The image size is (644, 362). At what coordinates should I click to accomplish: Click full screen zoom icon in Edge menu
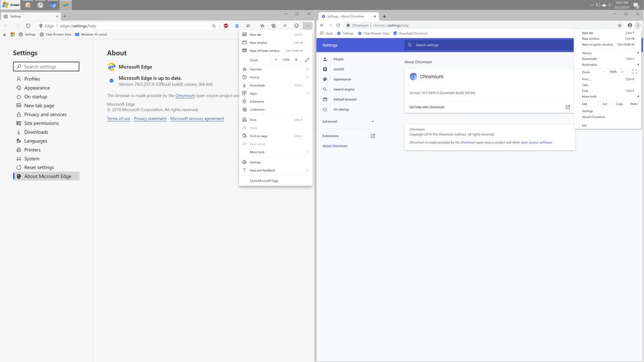(307, 60)
